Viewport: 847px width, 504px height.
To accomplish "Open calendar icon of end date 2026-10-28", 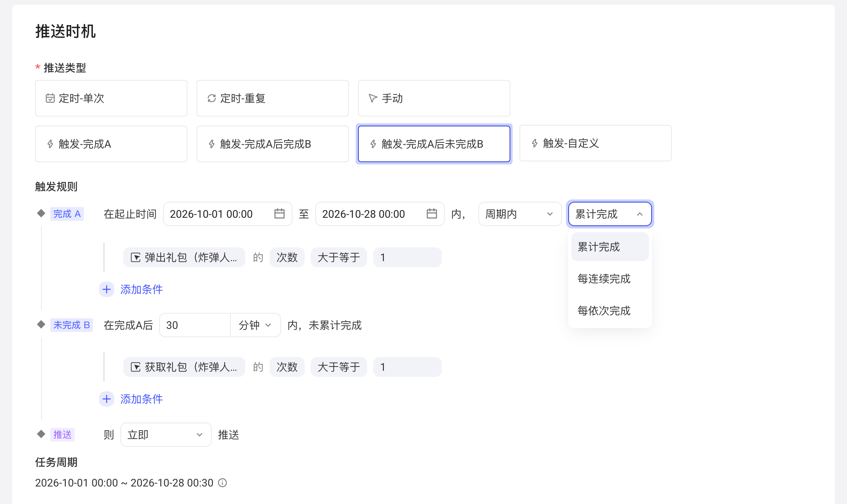I will coord(432,214).
